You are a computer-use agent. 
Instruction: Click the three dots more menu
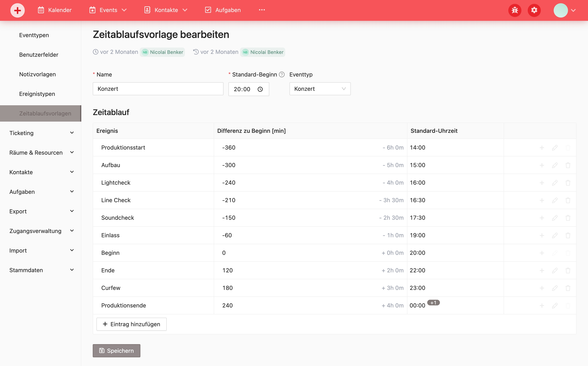click(262, 10)
